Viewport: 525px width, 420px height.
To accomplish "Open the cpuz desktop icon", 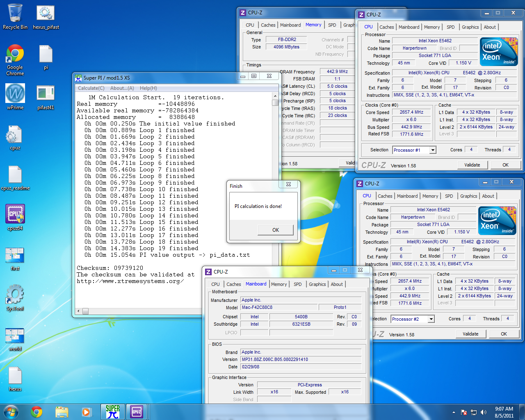I will (15, 137).
